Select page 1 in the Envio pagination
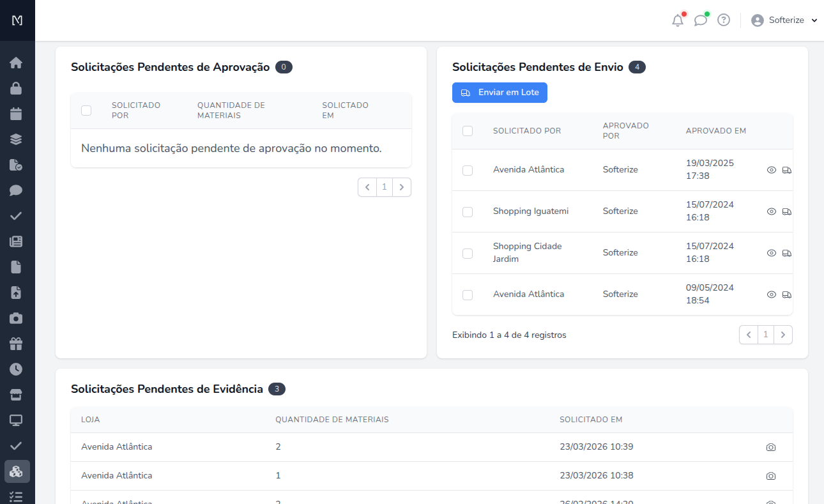824x504 pixels. pyautogui.click(x=765, y=334)
